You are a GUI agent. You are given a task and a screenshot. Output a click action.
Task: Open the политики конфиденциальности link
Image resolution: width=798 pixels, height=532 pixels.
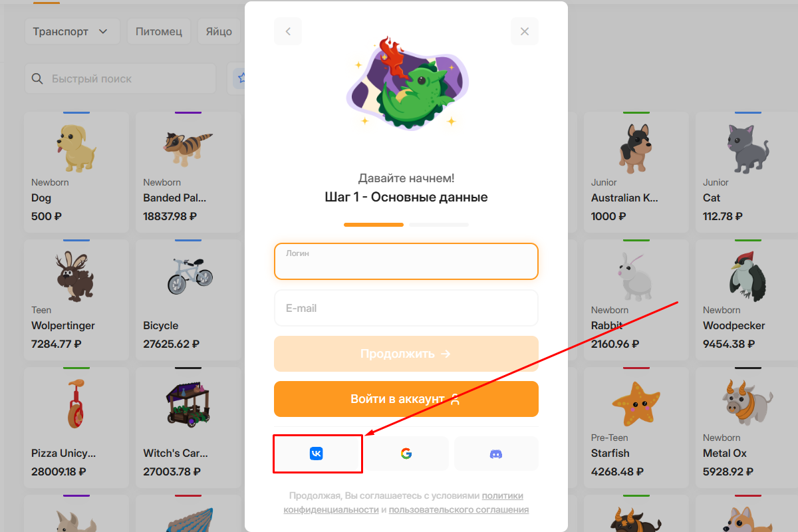[x=404, y=503]
